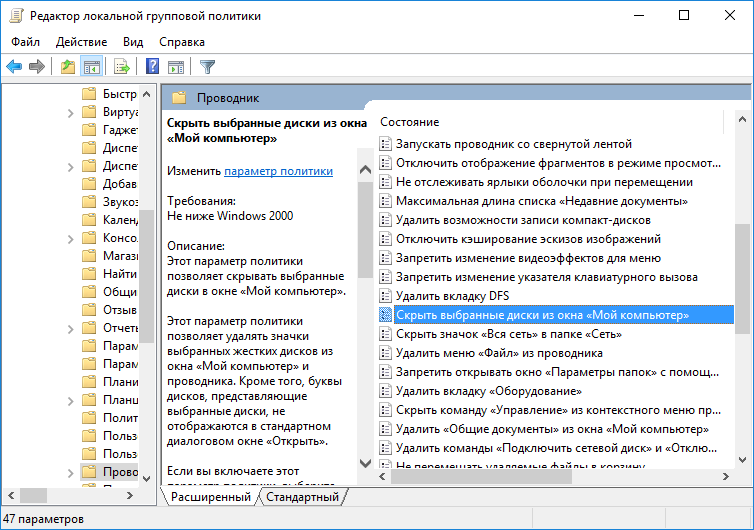Click the Forward arrow in the toolbar
The width and height of the screenshot is (754, 530).
(x=37, y=67)
